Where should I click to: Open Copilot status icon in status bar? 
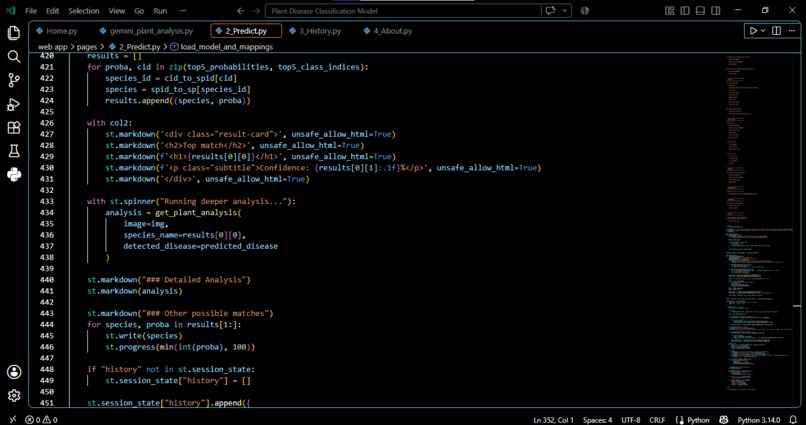(724, 420)
